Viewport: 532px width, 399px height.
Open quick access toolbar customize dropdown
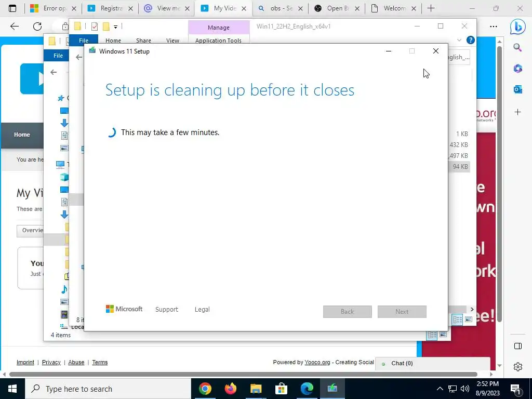point(116,27)
